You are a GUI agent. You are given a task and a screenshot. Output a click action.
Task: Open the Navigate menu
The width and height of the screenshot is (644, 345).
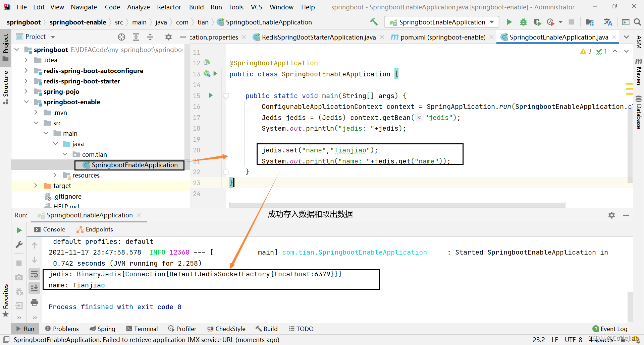84,7
